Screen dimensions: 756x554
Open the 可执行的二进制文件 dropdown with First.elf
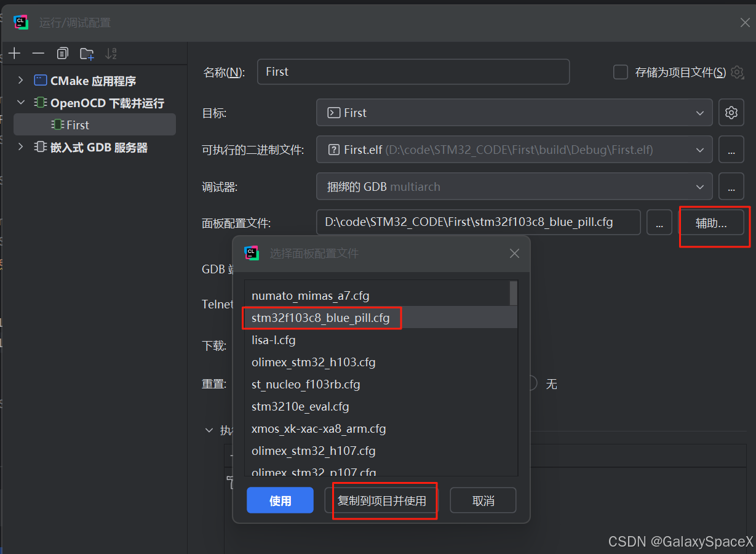pos(514,150)
